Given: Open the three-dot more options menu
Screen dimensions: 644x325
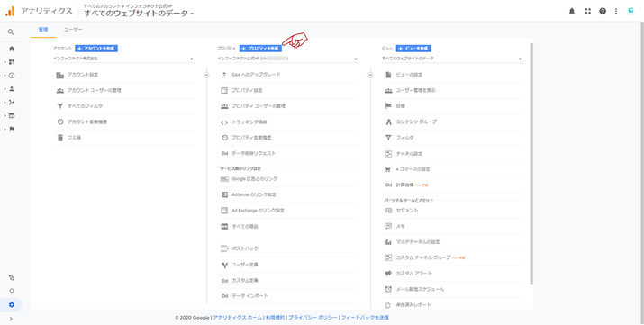Looking at the screenshot, I should pyautogui.click(x=616, y=11).
